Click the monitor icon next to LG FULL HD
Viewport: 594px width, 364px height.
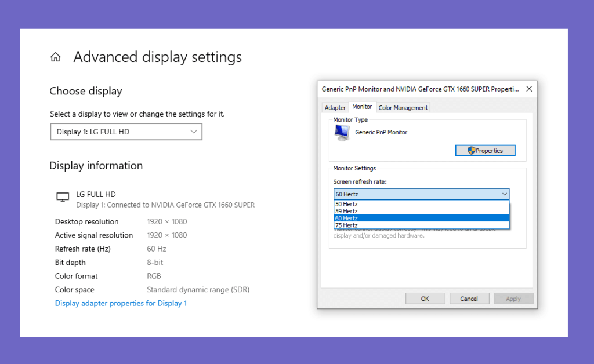[x=63, y=196]
